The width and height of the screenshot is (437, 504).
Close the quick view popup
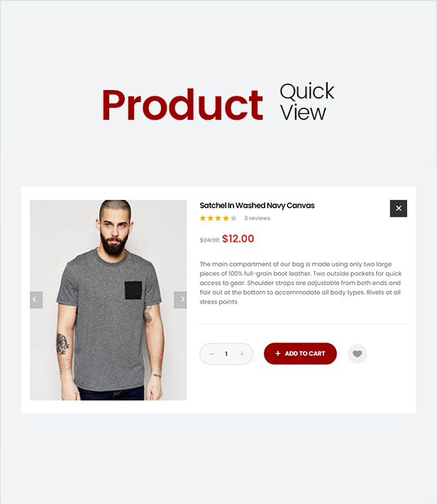tap(399, 208)
